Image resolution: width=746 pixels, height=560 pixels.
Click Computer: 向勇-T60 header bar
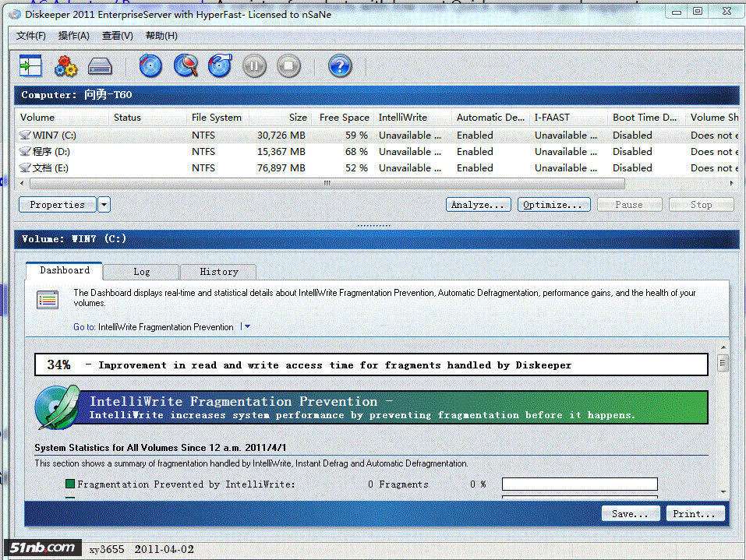(x=377, y=95)
